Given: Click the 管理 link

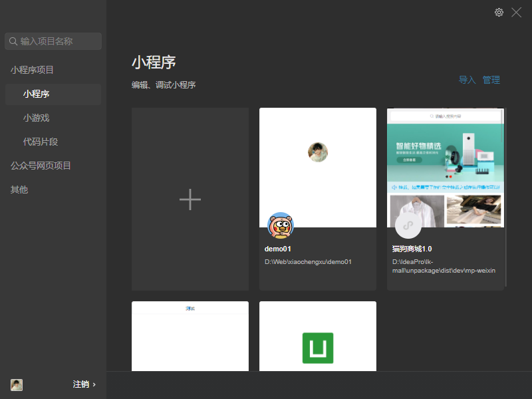Looking at the screenshot, I should (491, 80).
